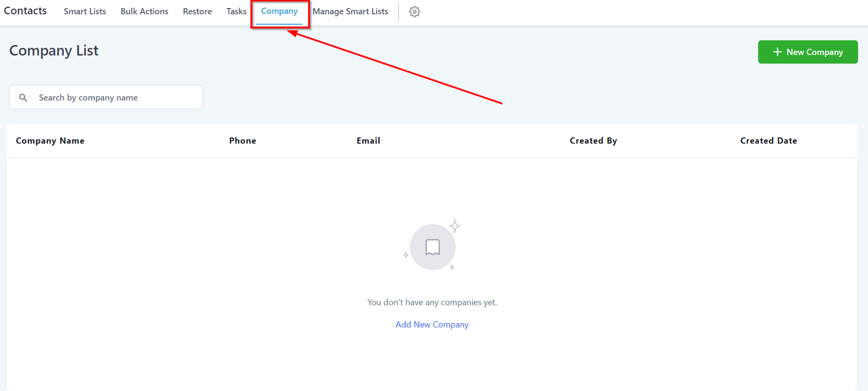Go to the Restore tab

pyautogui.click(x=197, y=11)
